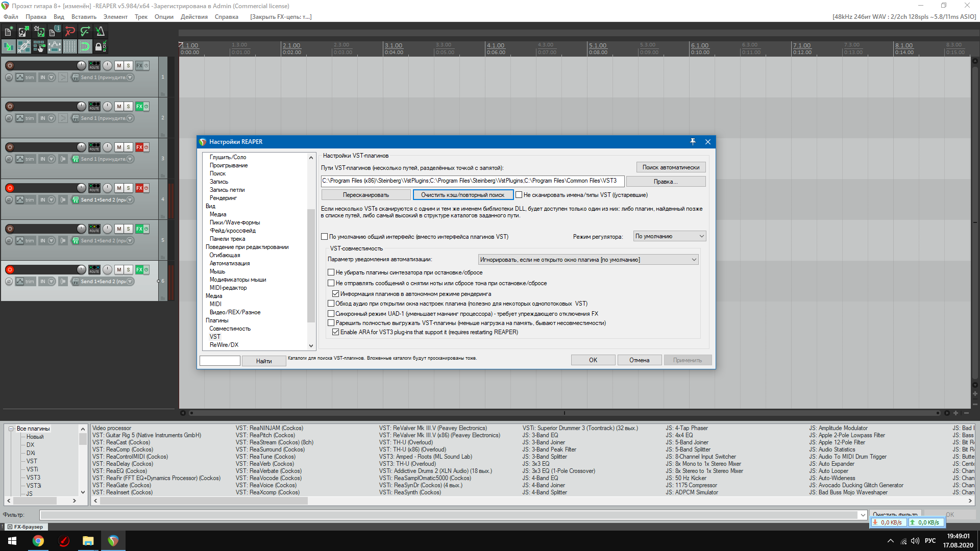Check 'Не убирать плагины синтезатора' option
980x551 pixels.
point(331,272)
